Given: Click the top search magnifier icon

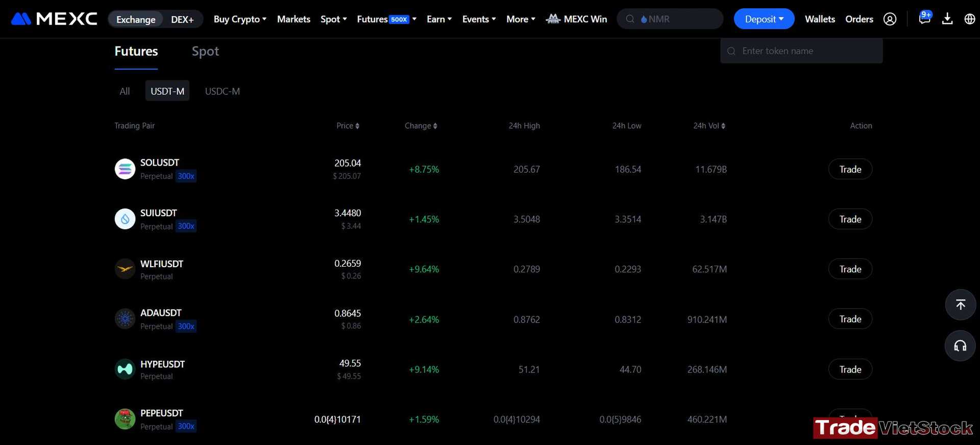Looking at the screenshot, I should point(630,19).
